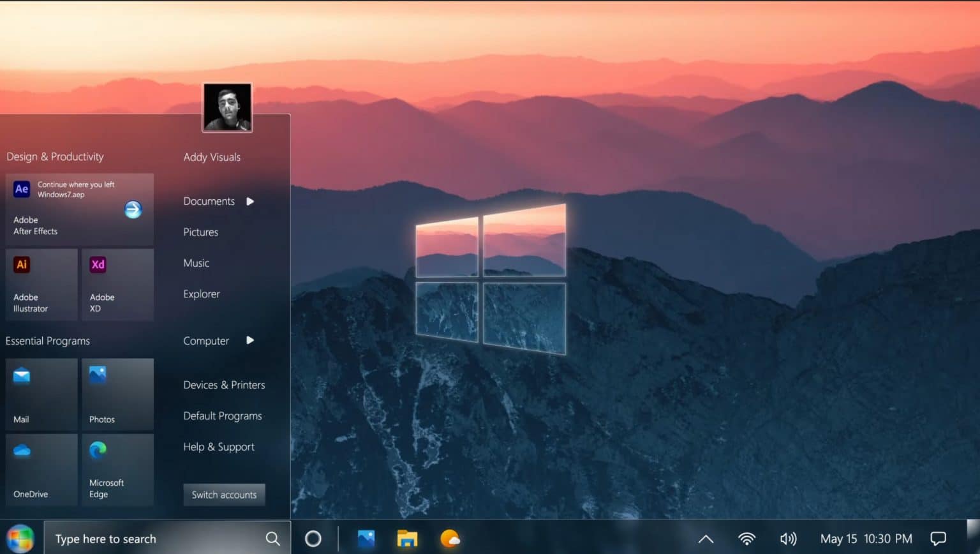The width and height of the screenshot is (980, 554).
Task: Click the Switch accounts button
Action: pyautogui.click(x=224, y=495)
